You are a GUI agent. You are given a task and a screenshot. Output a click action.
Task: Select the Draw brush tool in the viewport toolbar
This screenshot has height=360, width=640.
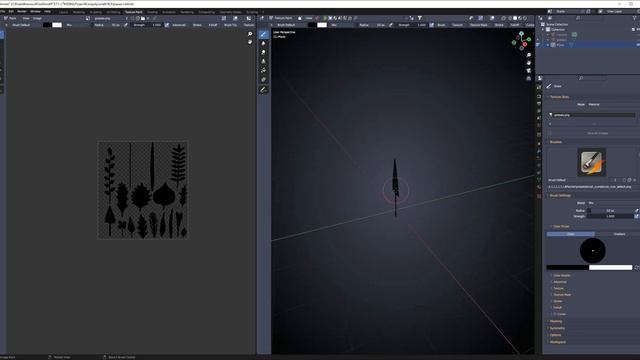263,35
